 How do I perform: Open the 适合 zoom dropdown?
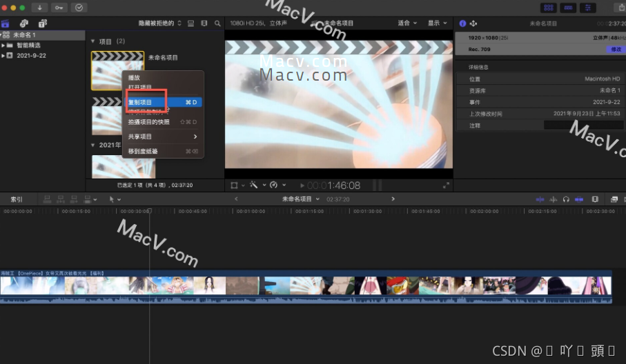[x=407, y=23]
